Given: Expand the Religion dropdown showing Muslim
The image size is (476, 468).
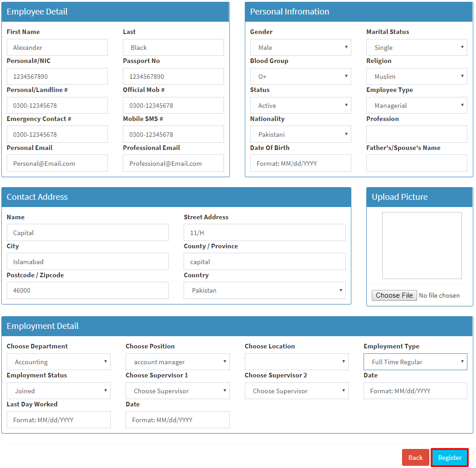Looking at the screenshot, I should [x=417, y=77].
